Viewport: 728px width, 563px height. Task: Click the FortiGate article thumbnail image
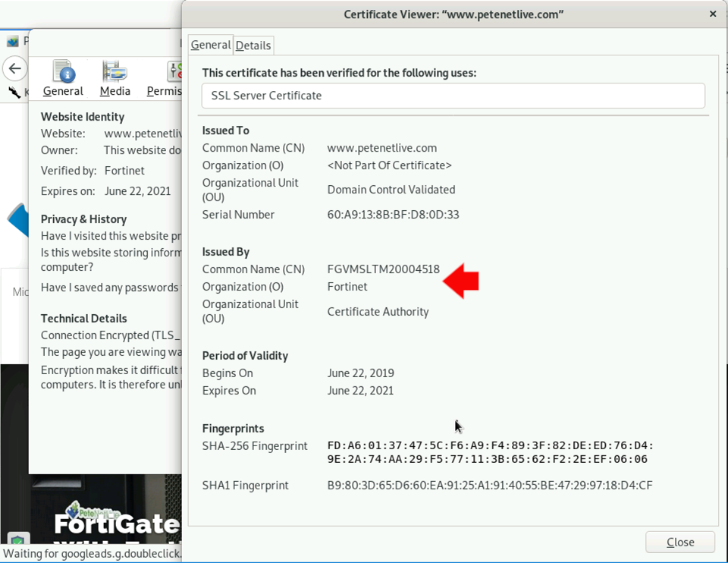90,508
